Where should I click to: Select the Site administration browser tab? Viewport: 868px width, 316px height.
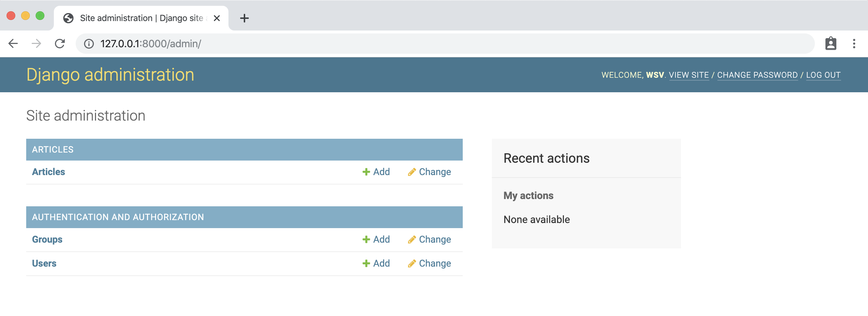tap(141, 18)
